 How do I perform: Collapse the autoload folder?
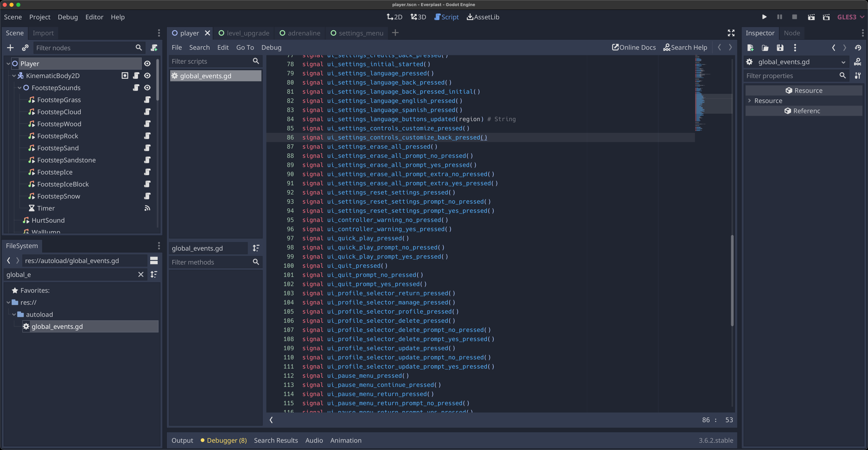coord(14,314)
